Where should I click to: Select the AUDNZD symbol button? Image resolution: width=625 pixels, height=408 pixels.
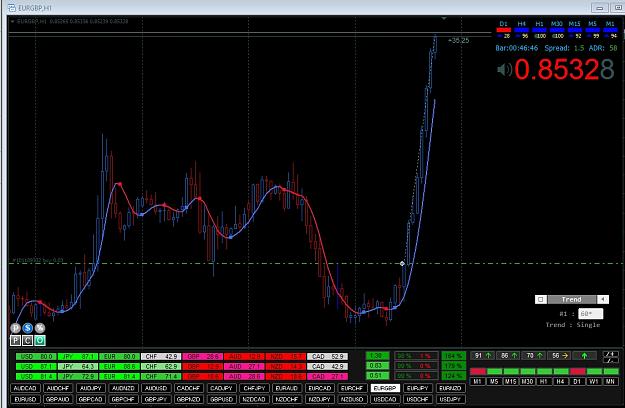123,388
